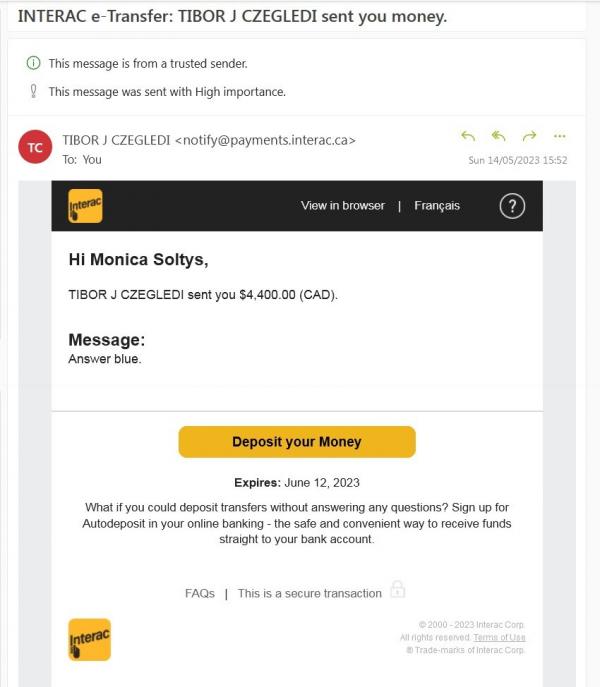
Task: Click the red TC sender avatar
Action: pos(35,148)
